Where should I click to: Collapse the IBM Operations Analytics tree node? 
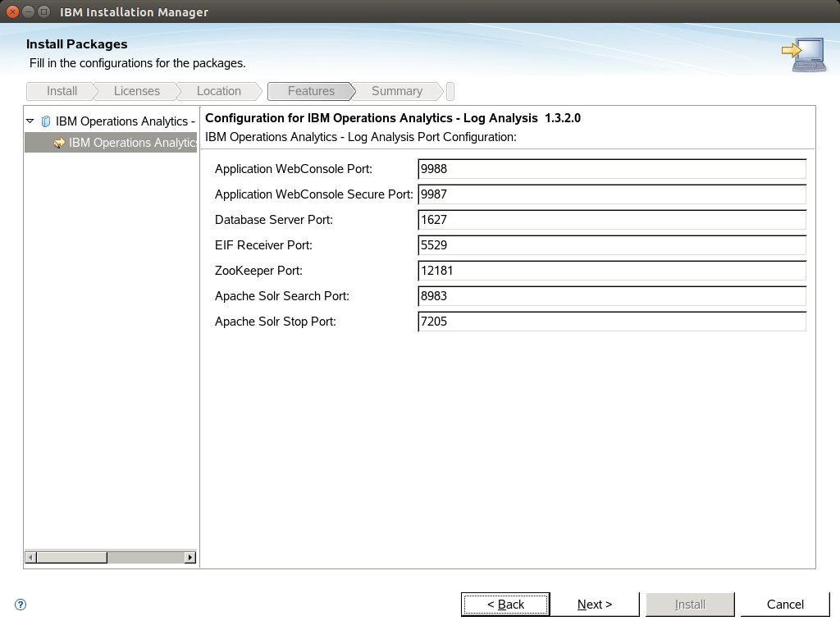point(30,121)
